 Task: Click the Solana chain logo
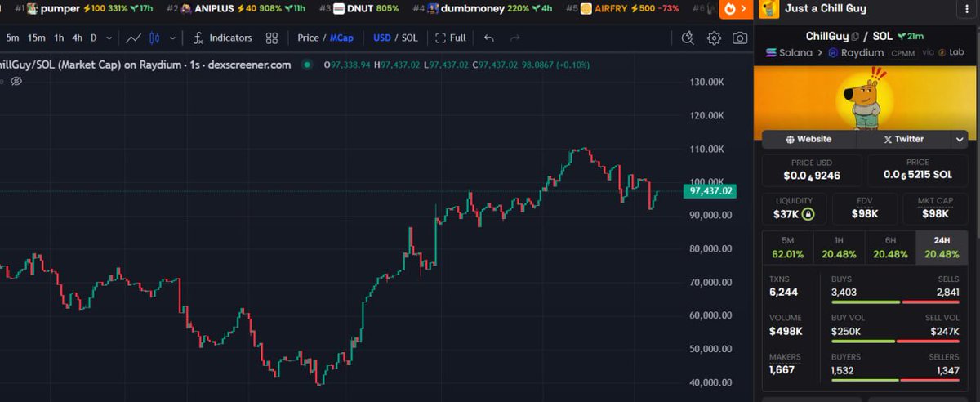772,52
